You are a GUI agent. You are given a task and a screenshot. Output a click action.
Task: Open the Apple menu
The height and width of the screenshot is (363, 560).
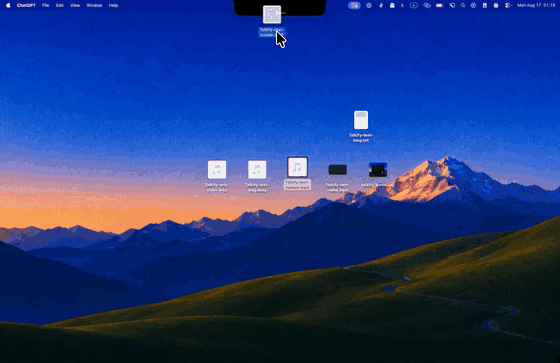(8, 5)
